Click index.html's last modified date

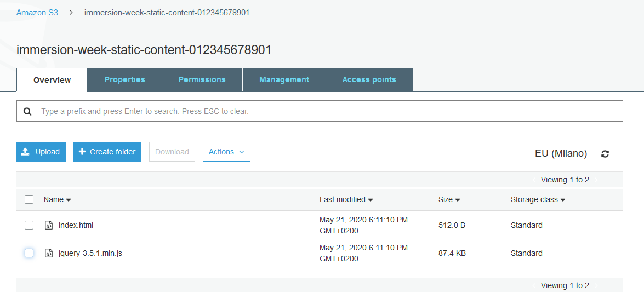pyautogui.click(x=363, y=225)
